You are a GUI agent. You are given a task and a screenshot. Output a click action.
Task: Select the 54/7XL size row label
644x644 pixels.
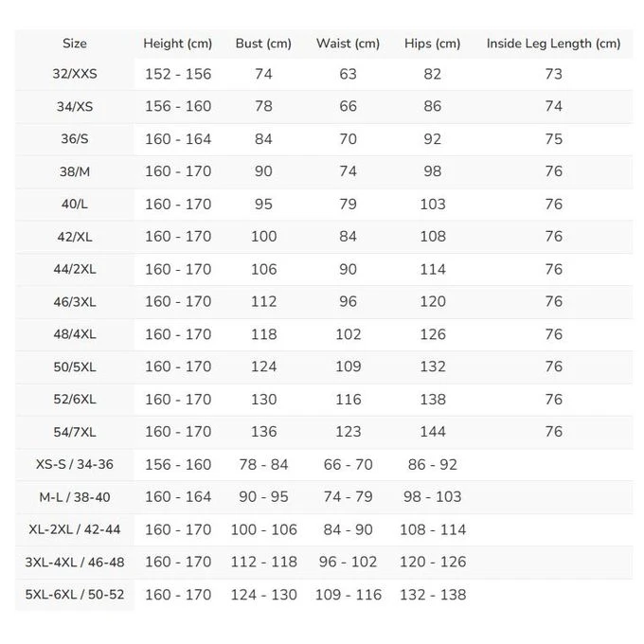pyautogui.click(x=75, y=432)
